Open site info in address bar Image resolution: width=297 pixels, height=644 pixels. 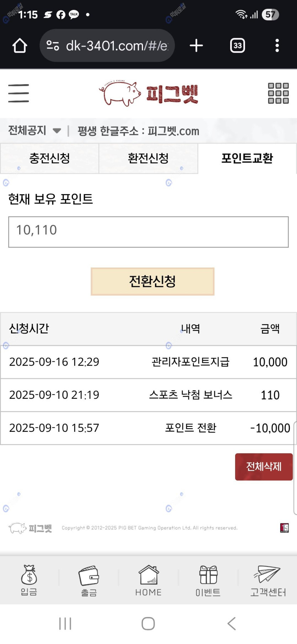[x=53, y=46]
